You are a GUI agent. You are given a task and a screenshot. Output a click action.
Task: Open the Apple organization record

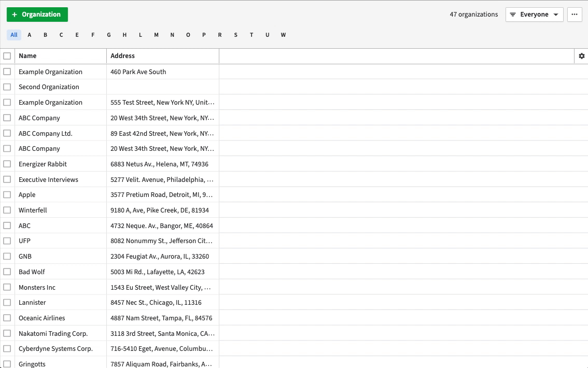pos(27,195)
